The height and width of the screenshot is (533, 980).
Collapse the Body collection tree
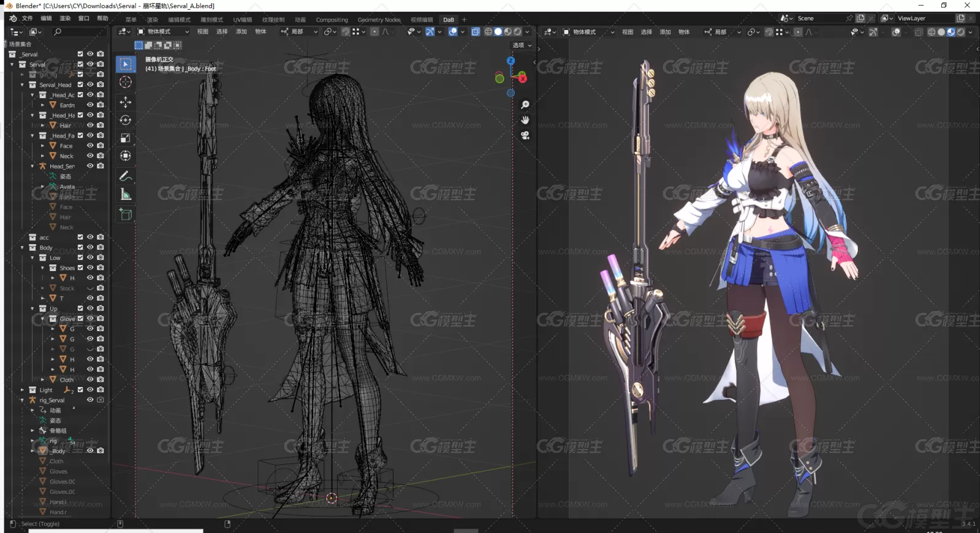(23, 247)
